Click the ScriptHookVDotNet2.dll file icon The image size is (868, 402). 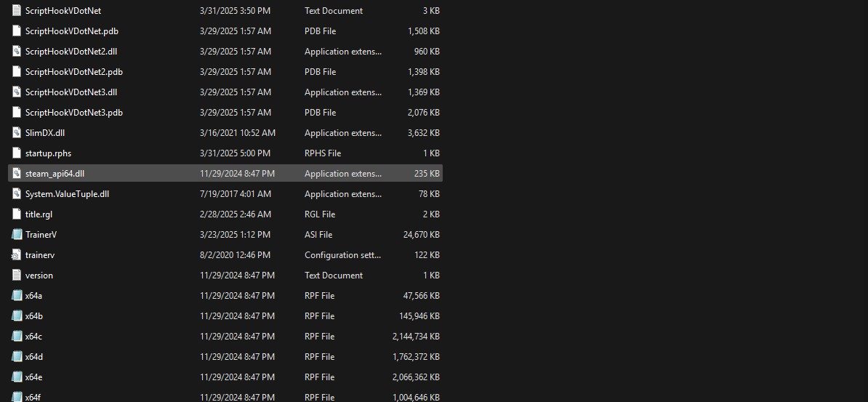(17, 52)
